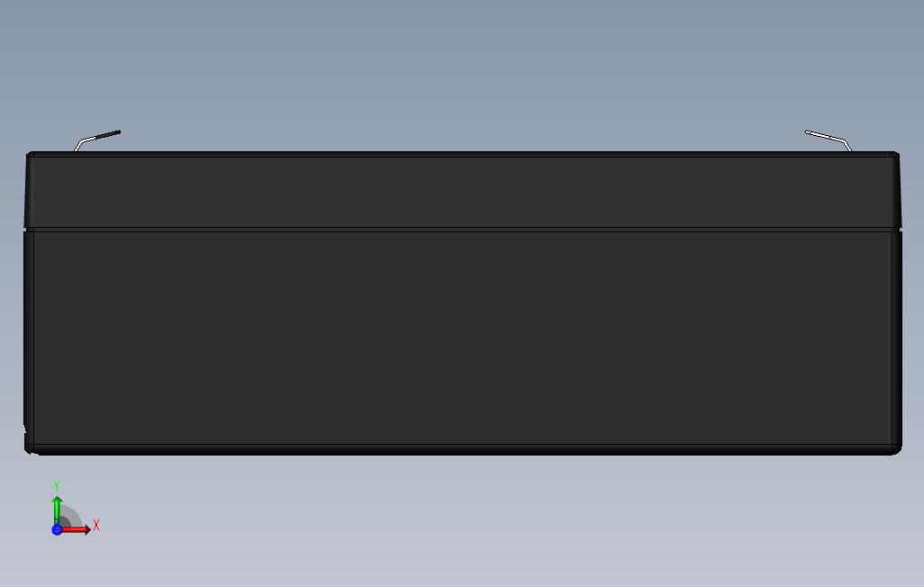
Task: Select the battery case main front face
Action: tap(463, 338)
